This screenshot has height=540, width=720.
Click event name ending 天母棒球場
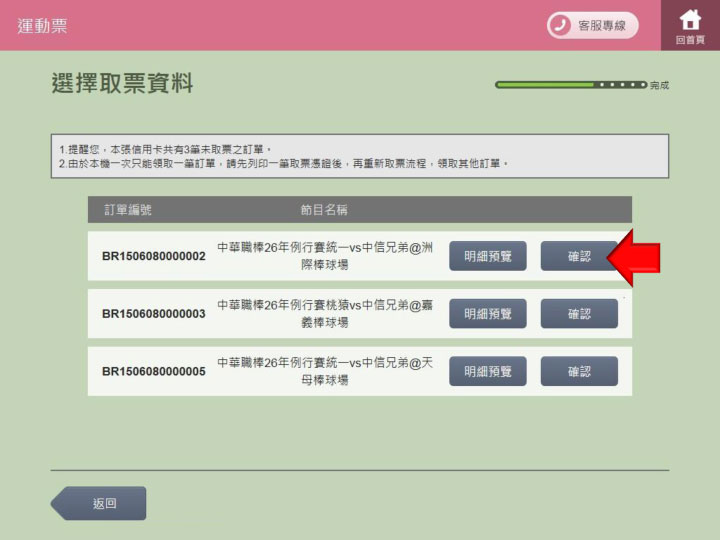coord(325,371)
